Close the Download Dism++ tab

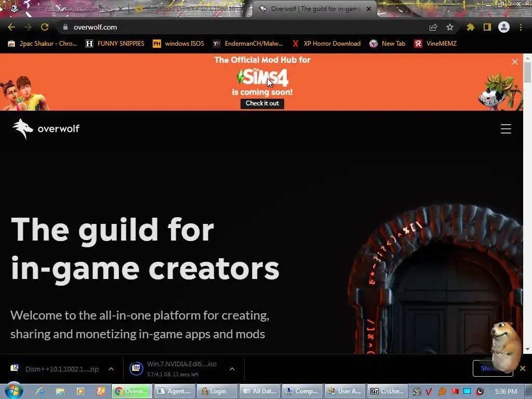coord(243,9)
